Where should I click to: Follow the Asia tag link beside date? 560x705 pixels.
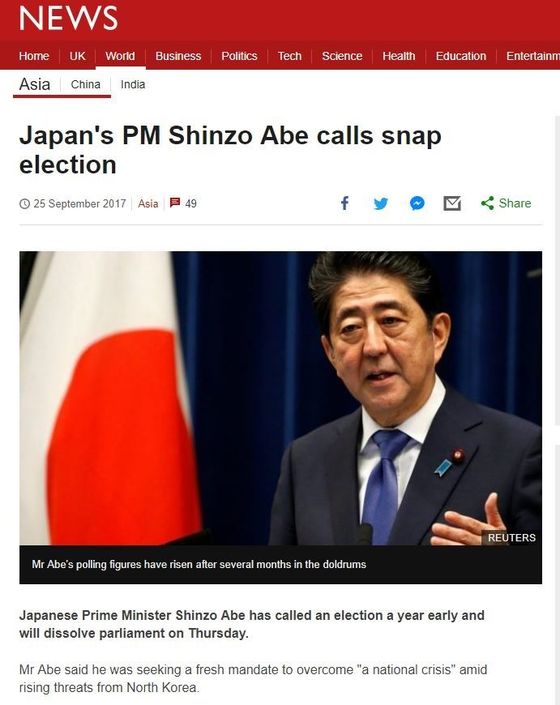(148, 204)
